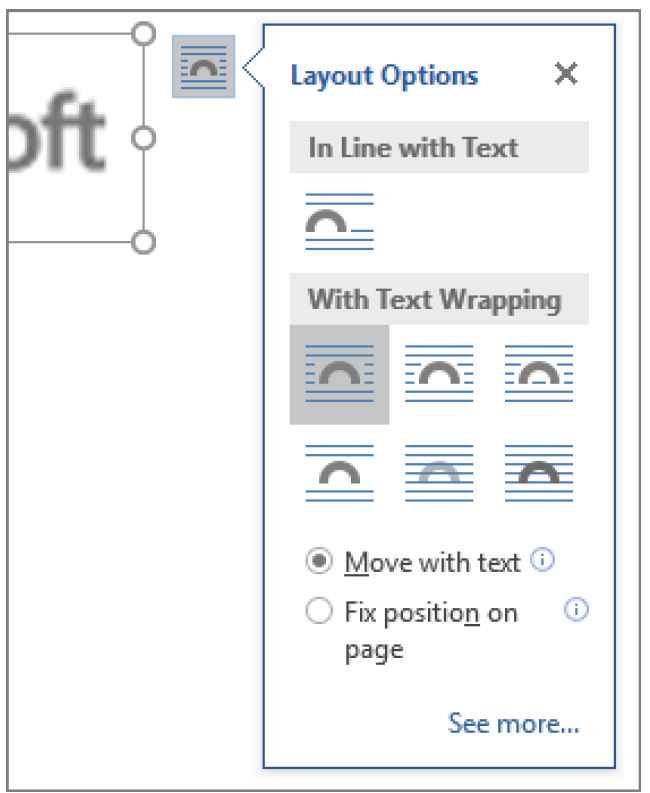The width and height of the screenshot is (650, 793).
Task: Select the In Line with Text layout
Action: coord(339,222)
